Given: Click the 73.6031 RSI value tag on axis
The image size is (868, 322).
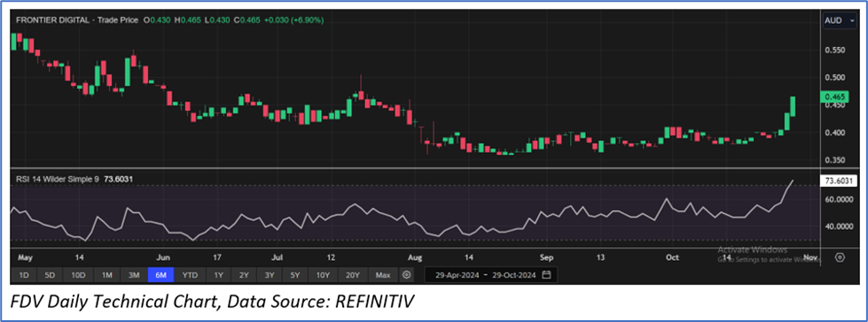Looking at the screenshot, I should tap(838, 181).
